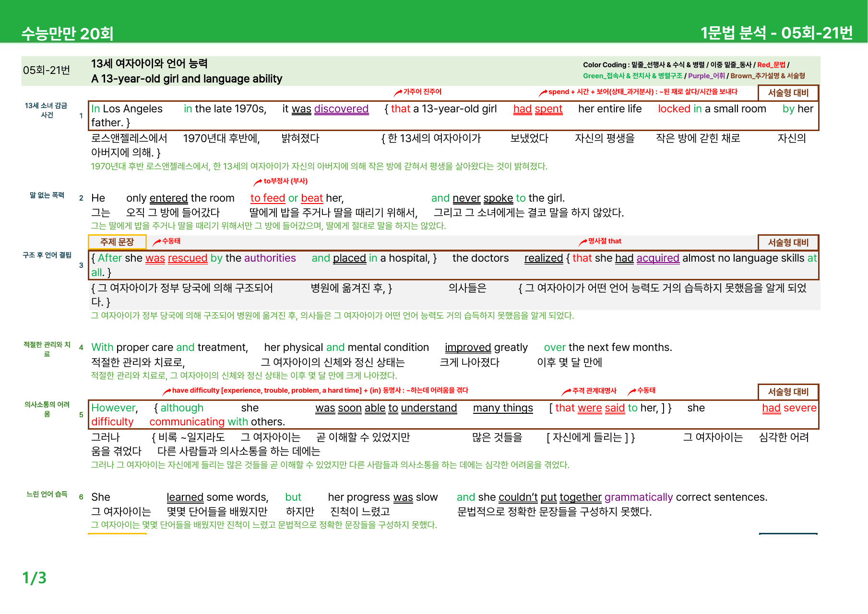868x614 pixels.
Task: Click the side label "13세 소녀 감금 사건"
Action: (47, 110)
